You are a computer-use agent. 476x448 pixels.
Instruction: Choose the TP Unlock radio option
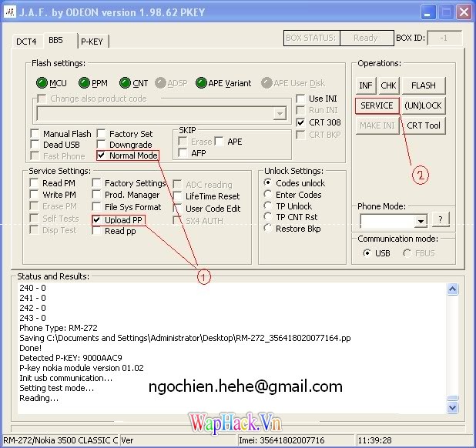click(268, 206)
